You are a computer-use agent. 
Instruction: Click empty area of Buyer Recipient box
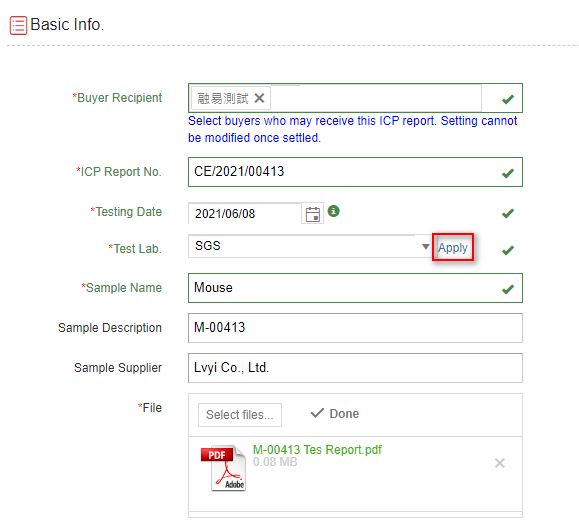tap(376, 98)
